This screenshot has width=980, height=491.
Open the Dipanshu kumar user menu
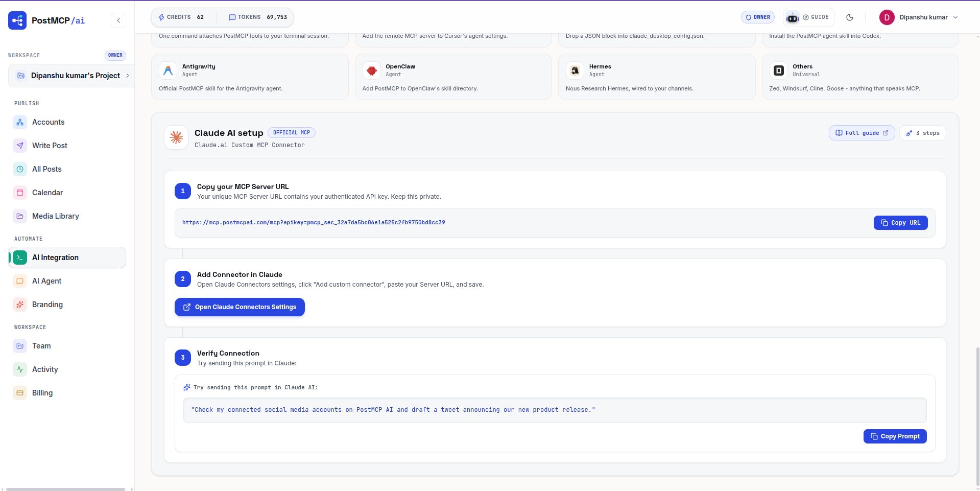(919, 17)
